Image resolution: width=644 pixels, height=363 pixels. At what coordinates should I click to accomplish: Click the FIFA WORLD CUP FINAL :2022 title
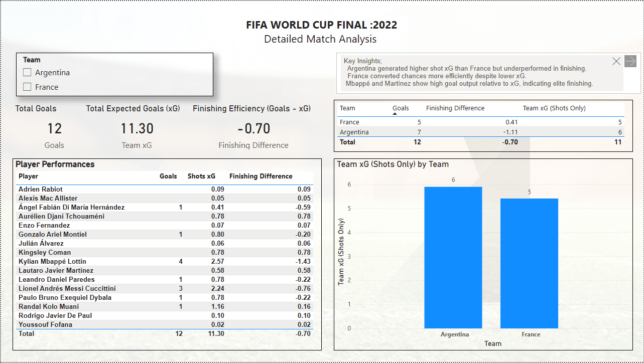click(x=322, y=25)
